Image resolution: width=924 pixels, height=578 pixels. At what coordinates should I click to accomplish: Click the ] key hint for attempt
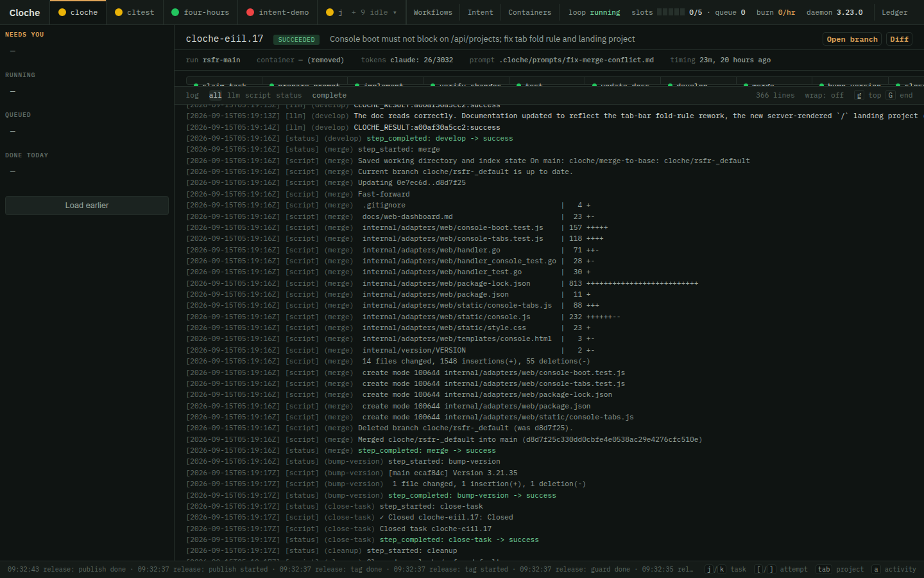[771, 569]
